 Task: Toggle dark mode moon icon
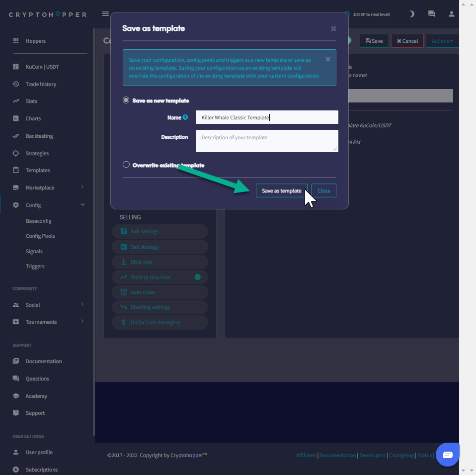[x=411, y=14]
